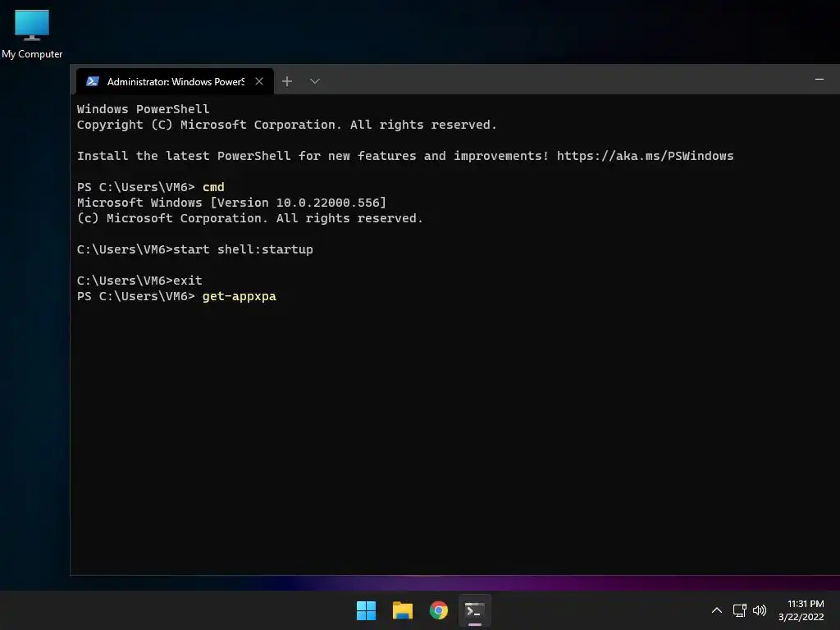Click the PowerShell icon on the tab
This screenshot has height=630, width=840.
(x=92, y=81)
